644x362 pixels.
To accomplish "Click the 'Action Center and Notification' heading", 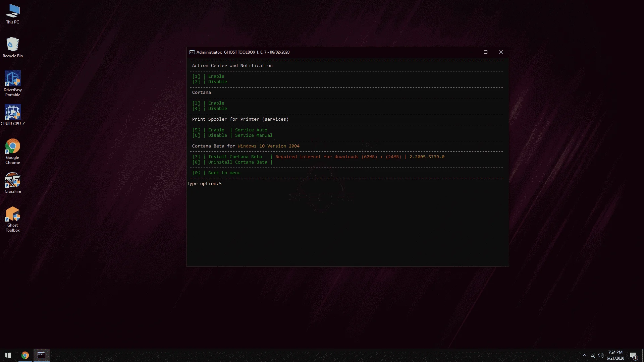I will pos(232,66).
